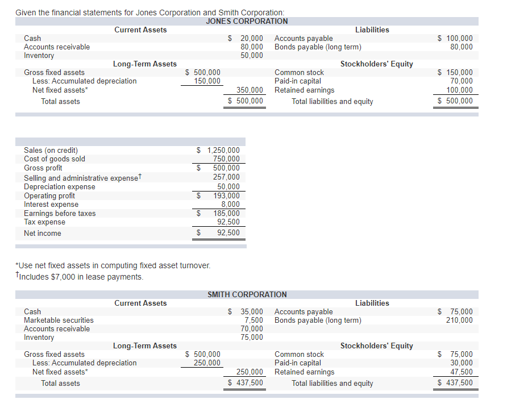Viewport: 532px width, 412px height.
Task: Click Jones Accounts payable $100,000 value
Action: (455, 38)
